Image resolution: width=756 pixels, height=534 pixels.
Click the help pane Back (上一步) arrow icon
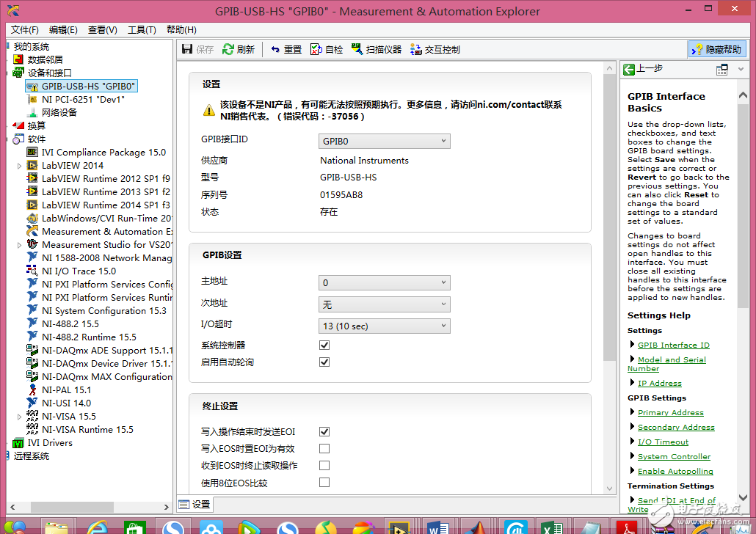click(629, 70)
